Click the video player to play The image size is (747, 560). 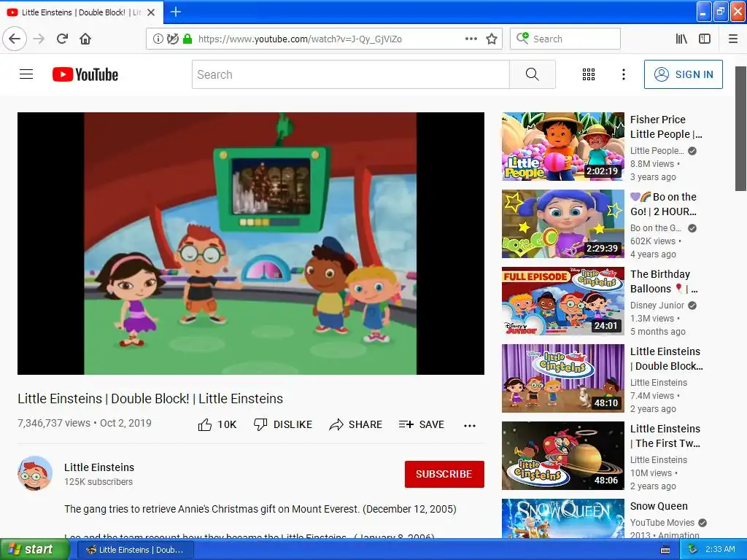point(251,244)
